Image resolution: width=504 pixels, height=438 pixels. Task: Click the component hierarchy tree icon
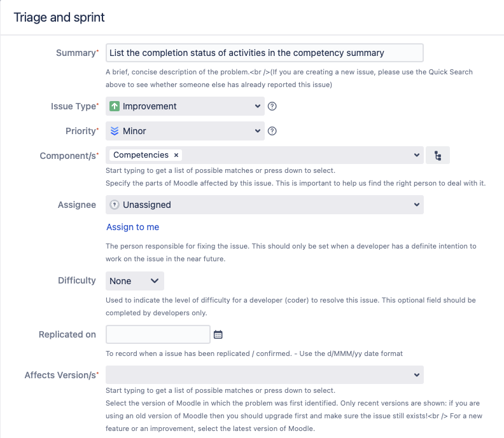pos(437,155)
